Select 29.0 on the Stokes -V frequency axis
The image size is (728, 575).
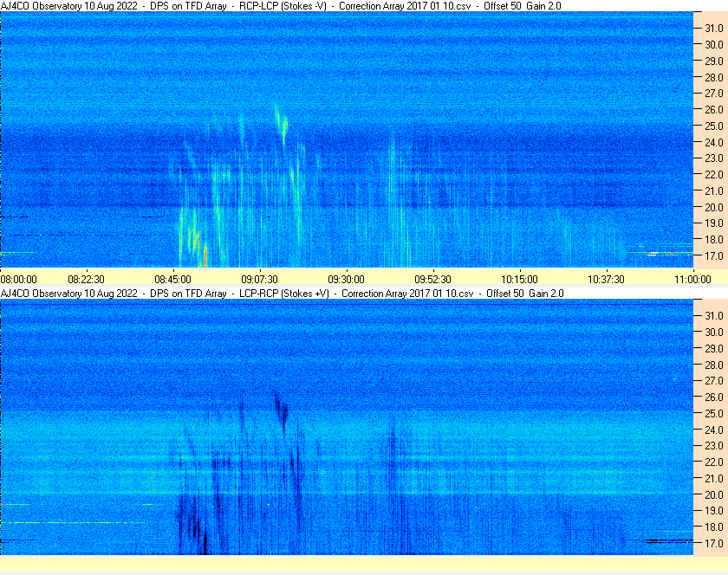[x=714, y=61]
